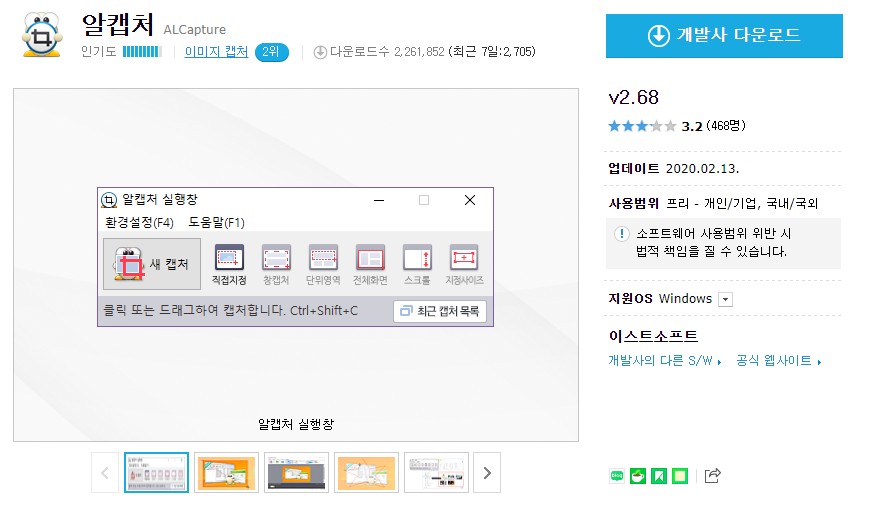Click the 업데이트 2020.02.13. date text
This screenshot has width=870, height=523.
click(x=674, y=169)
